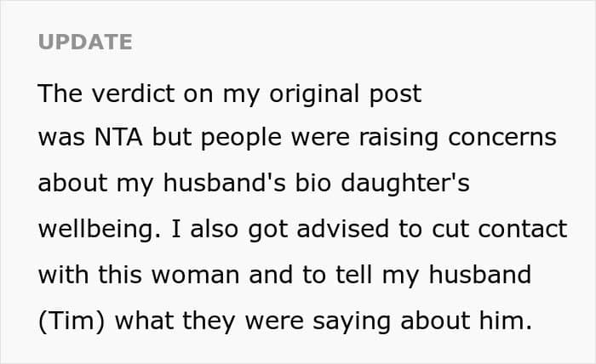This screenshot has width=596, height=364.
Task: Click the word "The" starting the paragraph
Action: [59, 93]
